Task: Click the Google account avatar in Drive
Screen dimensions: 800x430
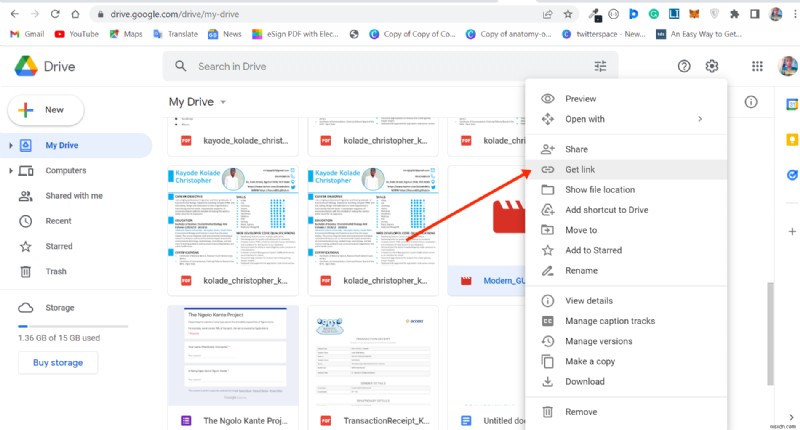Action: [788, 66]
